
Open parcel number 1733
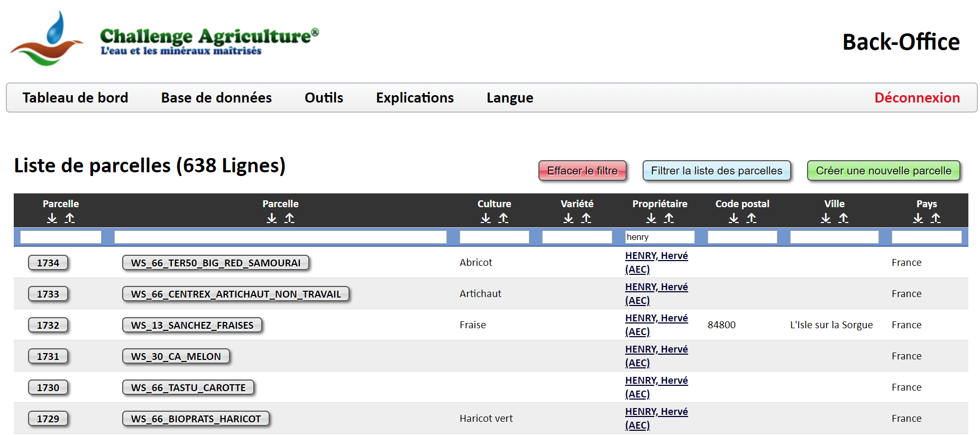(x=48, y=294)
